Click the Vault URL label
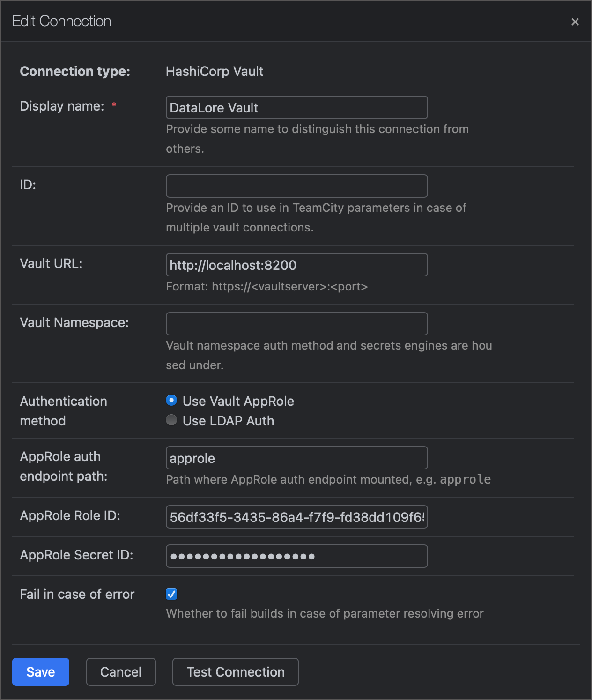The width and height of the screenshot is (592, 700). [x=51, y=264]
